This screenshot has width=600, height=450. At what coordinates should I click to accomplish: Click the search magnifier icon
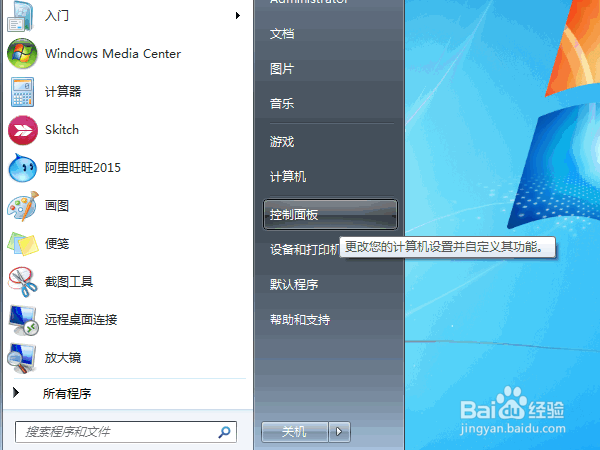point(224,432)
